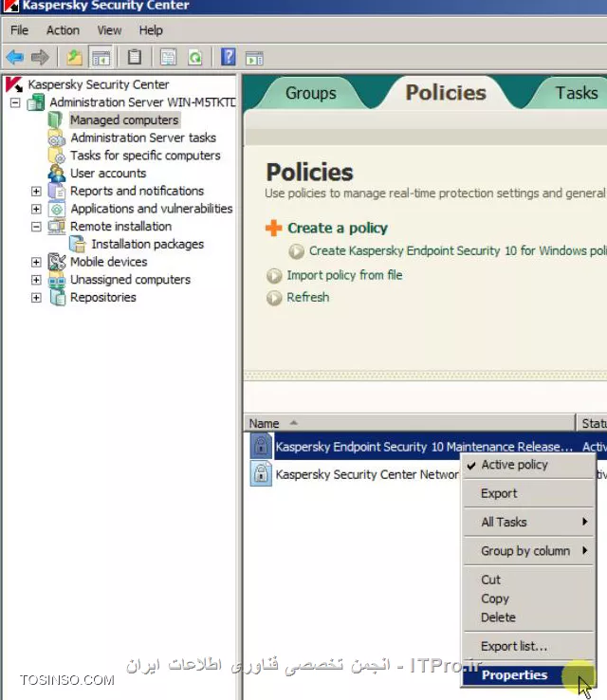Click Create Kaspersky Endpoint Security 10 policy link
607x700 pixels.
[x=457, y=251]
